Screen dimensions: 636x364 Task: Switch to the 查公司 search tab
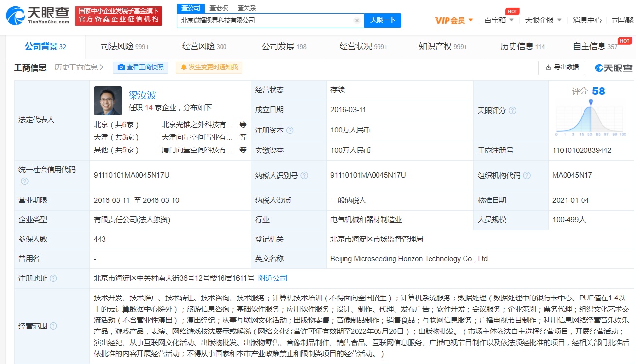[191, 8]
